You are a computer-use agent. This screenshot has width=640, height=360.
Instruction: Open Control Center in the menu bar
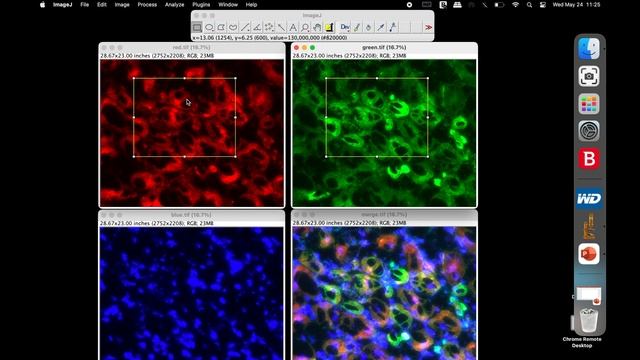(542, 5)
